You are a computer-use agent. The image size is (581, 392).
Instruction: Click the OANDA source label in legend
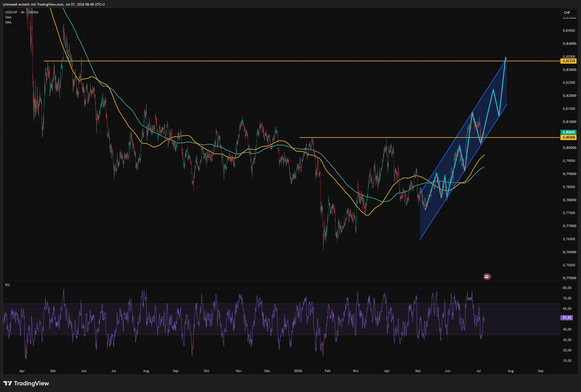[33, 12]
